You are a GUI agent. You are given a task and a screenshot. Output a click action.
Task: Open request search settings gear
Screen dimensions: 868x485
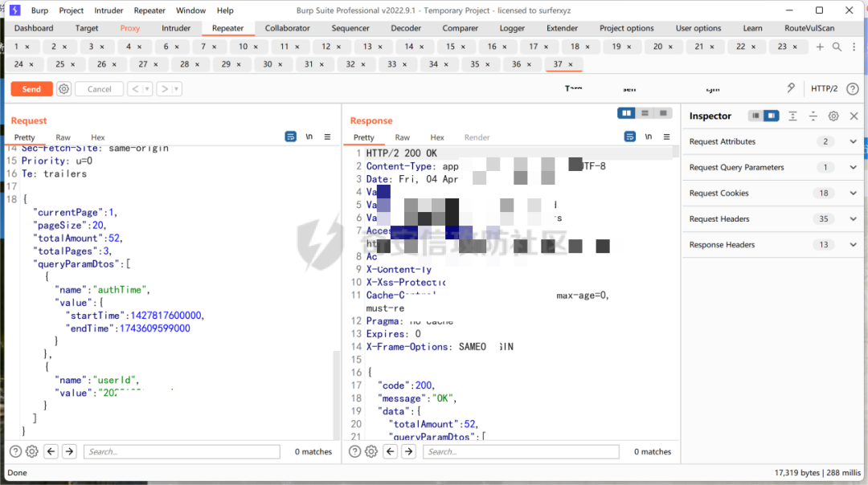[32, 452]
